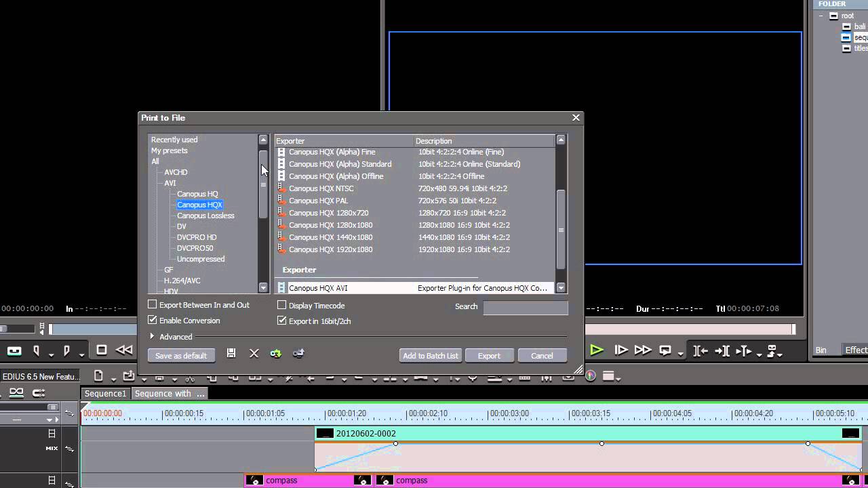The image size is (868, 488).
Task: Click the player source cassette icon
Action: [x=14, y=351]
